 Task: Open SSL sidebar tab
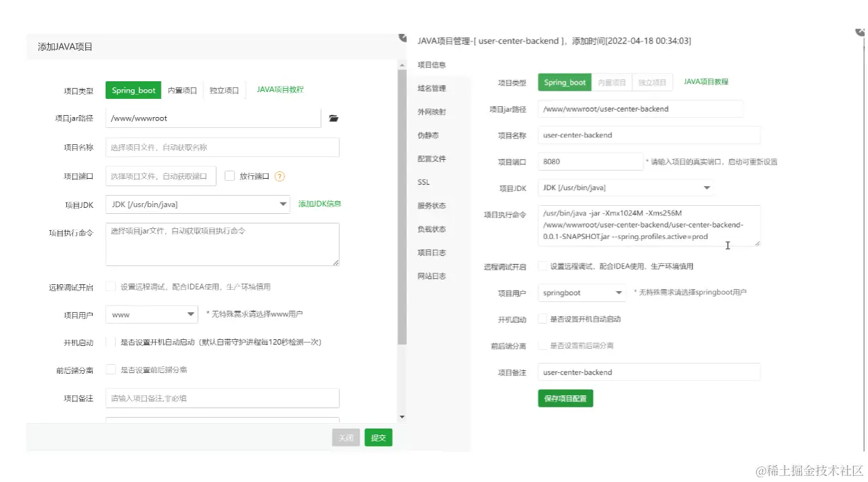(424, 182)
